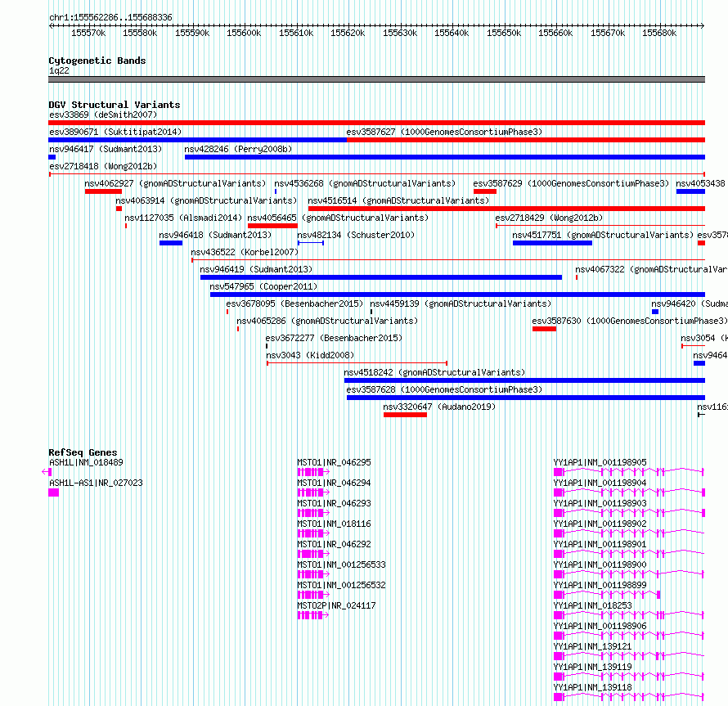Click YY1AP1|NM_001198904 first exon box
Viewport: 728px width, 706px height.
[559, 492]
